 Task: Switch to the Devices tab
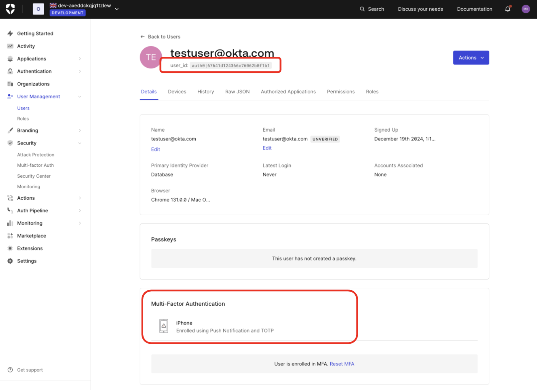click(177, 92)
